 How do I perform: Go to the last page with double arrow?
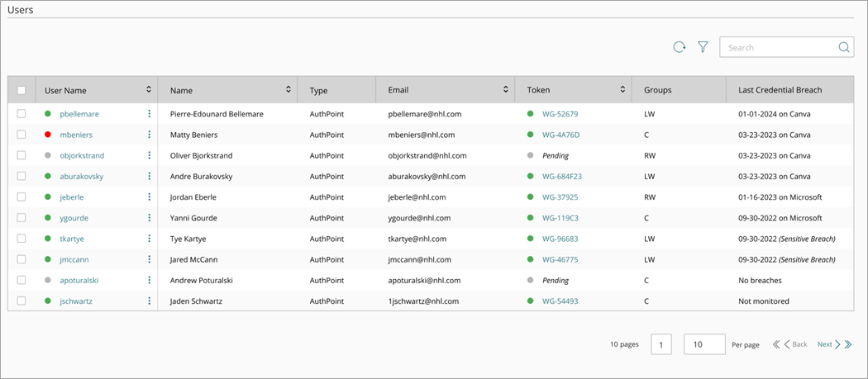pos(848,344)
